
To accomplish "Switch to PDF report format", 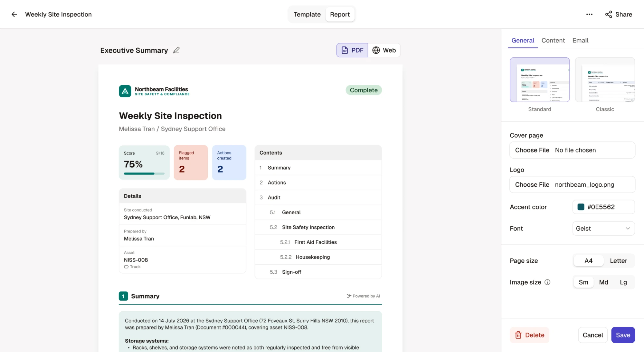I will [x=352, y=50].
